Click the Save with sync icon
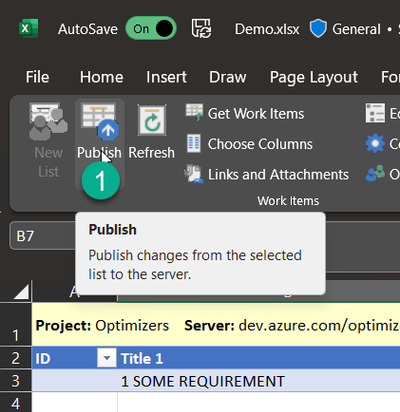This screenshot has width=400, height=412. [x=201, y=29]
